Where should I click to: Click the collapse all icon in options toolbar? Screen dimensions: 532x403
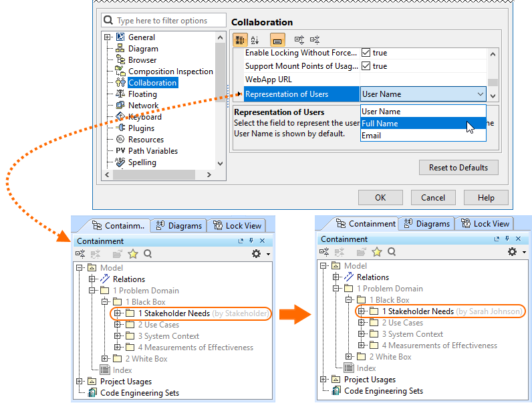315,40
